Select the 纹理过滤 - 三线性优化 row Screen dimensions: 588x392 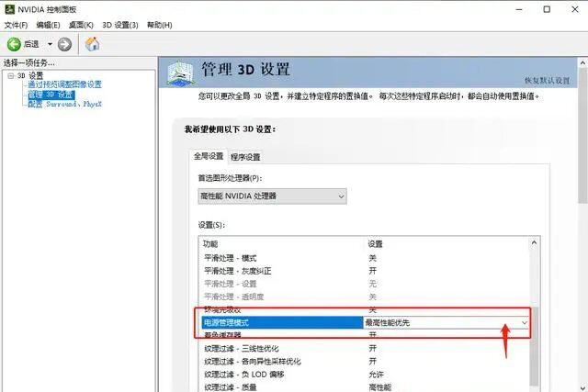point(364,349)
